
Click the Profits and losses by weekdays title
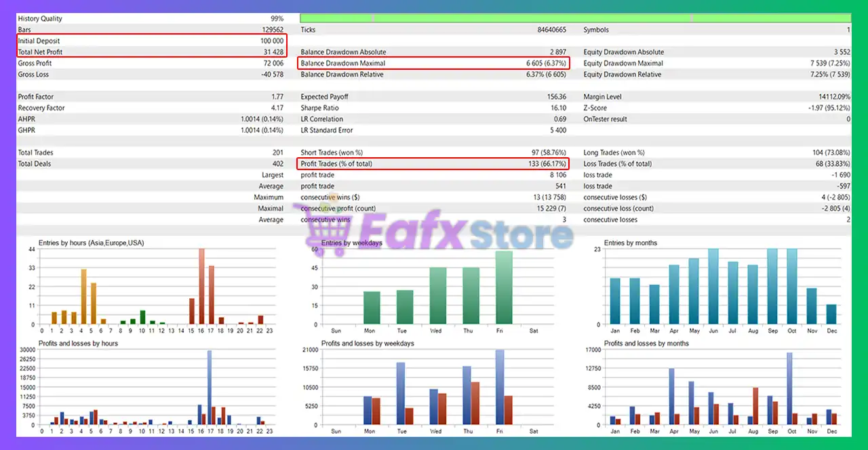point(368,344)
